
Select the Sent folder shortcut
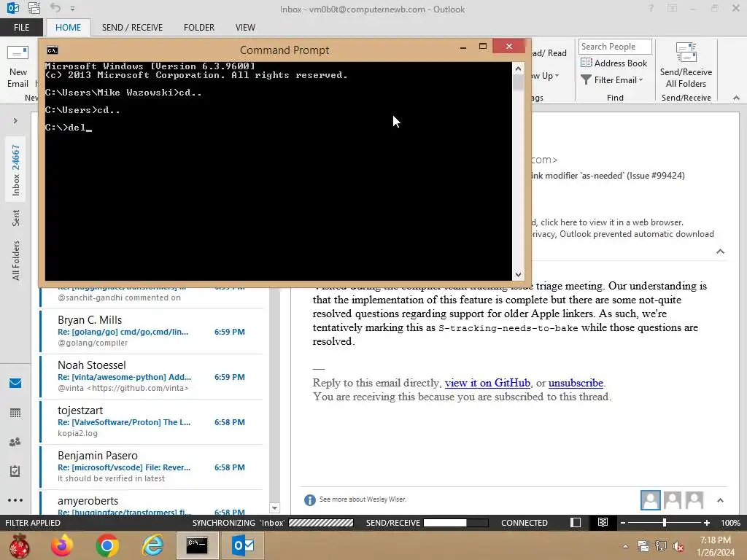tap(16, 217)
